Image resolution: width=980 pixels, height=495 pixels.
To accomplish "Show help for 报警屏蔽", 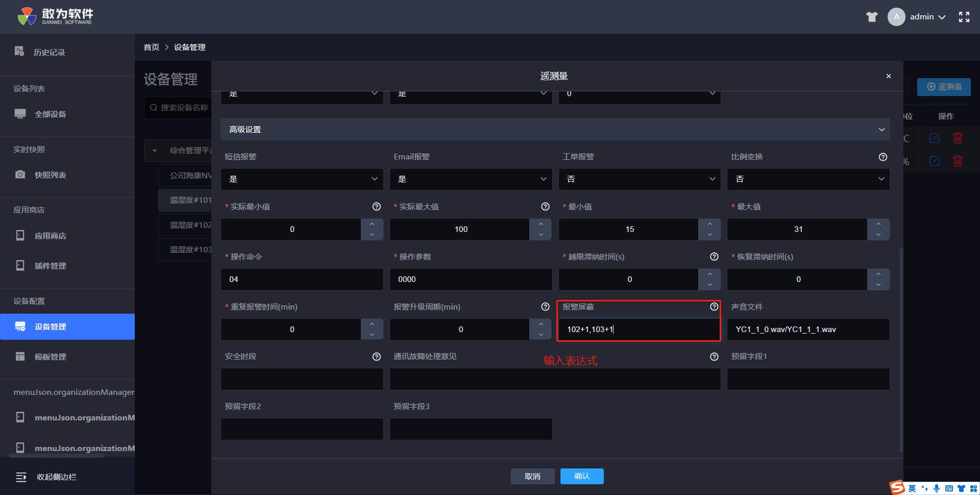I will tap(714, 307).
